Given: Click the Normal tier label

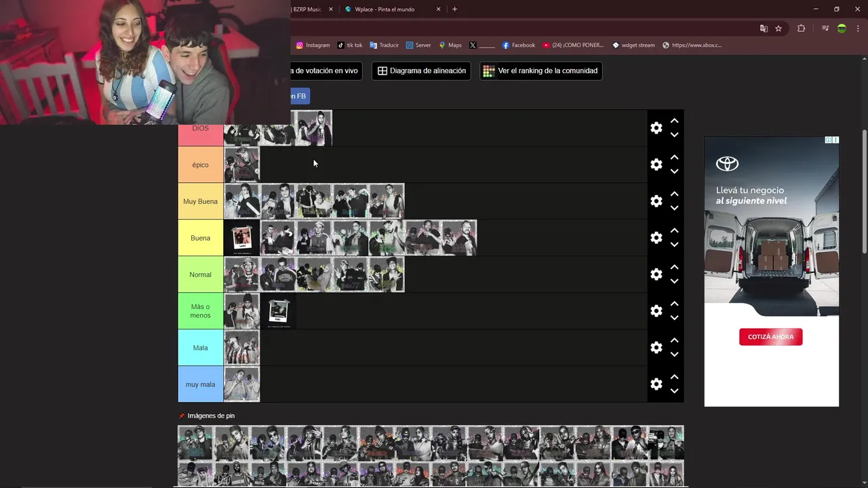Looking at the screenshot, I should click(x=201, y=274).
